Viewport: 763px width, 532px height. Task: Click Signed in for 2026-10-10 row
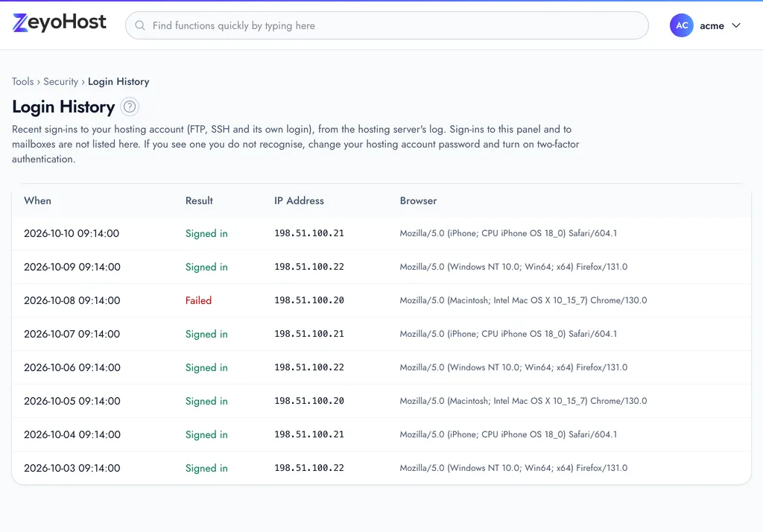tap(206, 234)
